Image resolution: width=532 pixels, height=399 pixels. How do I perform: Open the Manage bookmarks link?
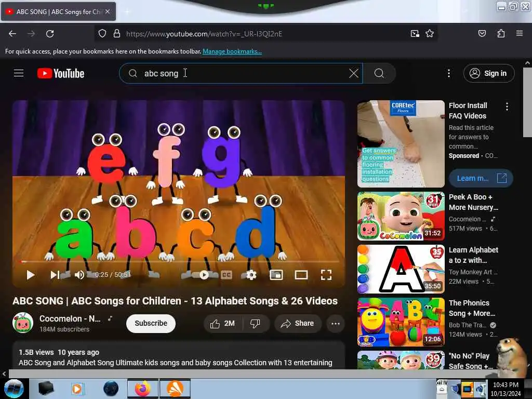click(232, 51)
